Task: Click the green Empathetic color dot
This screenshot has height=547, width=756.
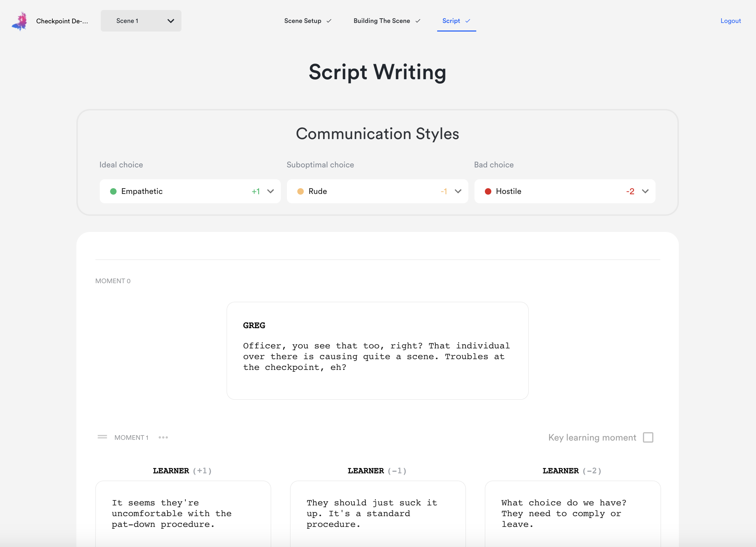Action: tap(113, 191)
